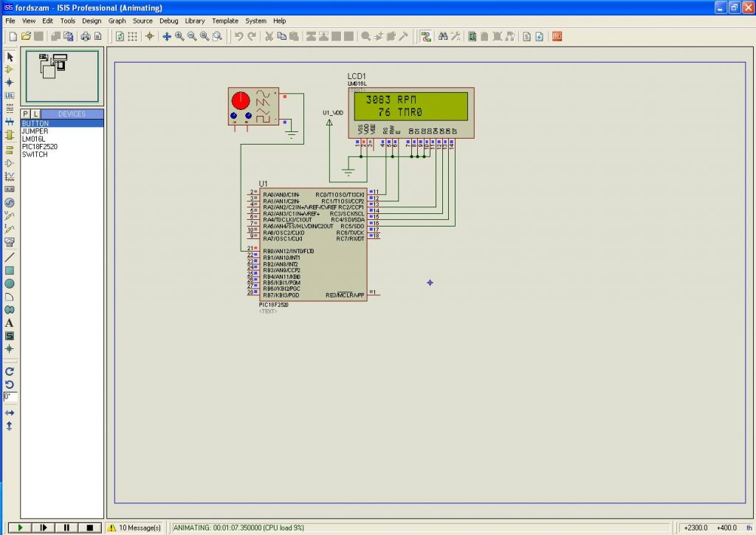Select the 2D circle graphics tool
The width and height of the screenshot is (756, 535).
(x=10, y=283)
